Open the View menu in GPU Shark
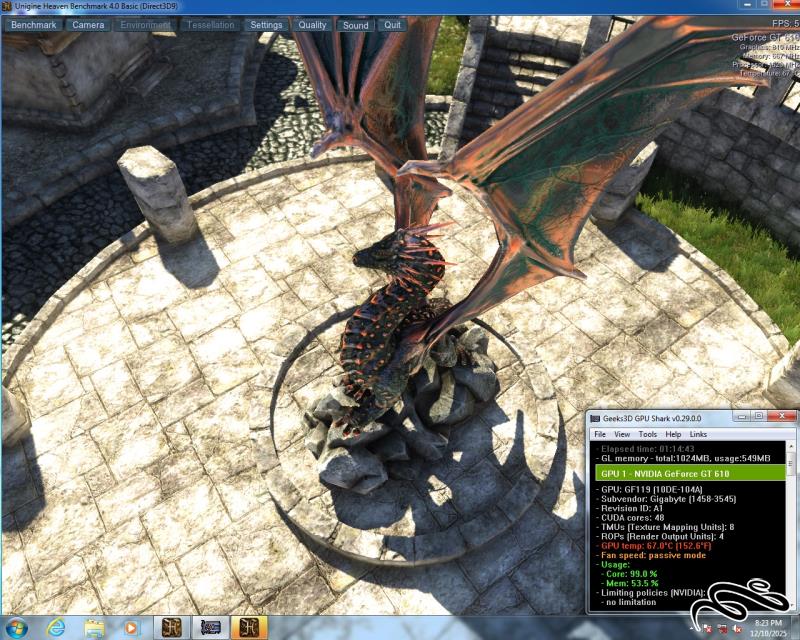The image size is (800, 640). [622, 434]
